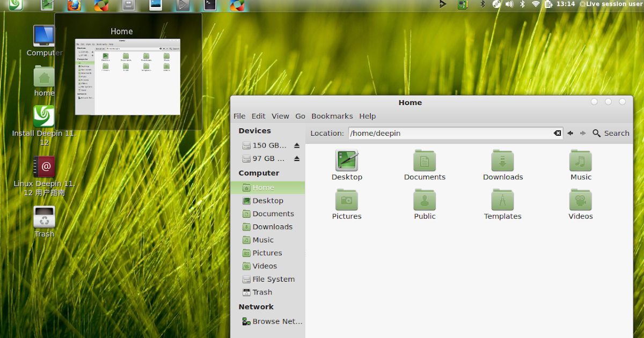This screenshot has width=644, height=338.
Task: Expand the Network section in the sidebar
Action: tap(256, 306)
